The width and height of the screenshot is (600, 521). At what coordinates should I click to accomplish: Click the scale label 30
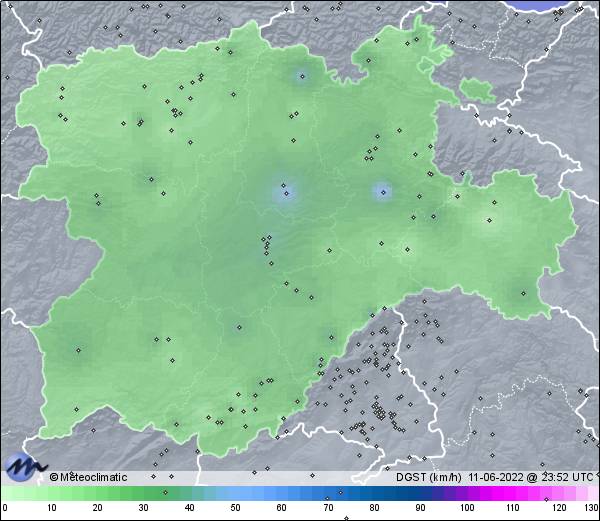[143, 508]
